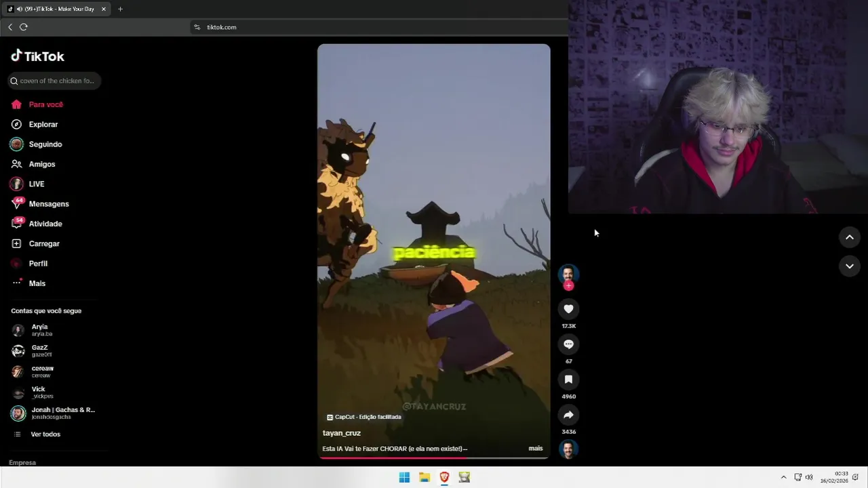Seek on the video progress bar

pos(434,457)
